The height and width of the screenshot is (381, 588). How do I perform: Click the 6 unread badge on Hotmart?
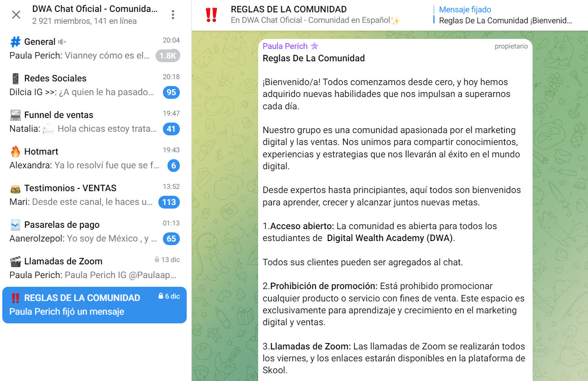coord(173,166)
